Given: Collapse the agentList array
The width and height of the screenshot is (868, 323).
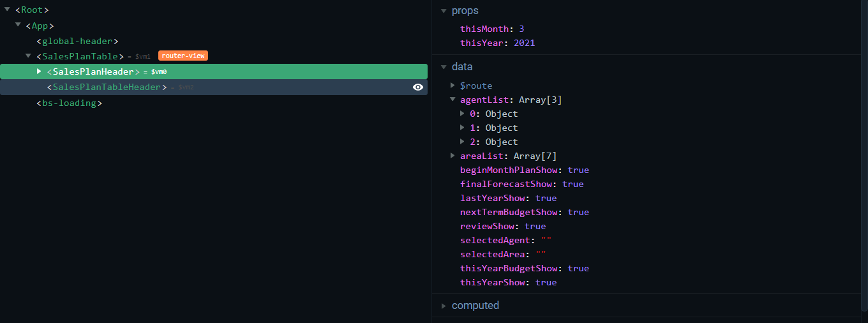Looking at the screenshot, I should click(453, 100).
